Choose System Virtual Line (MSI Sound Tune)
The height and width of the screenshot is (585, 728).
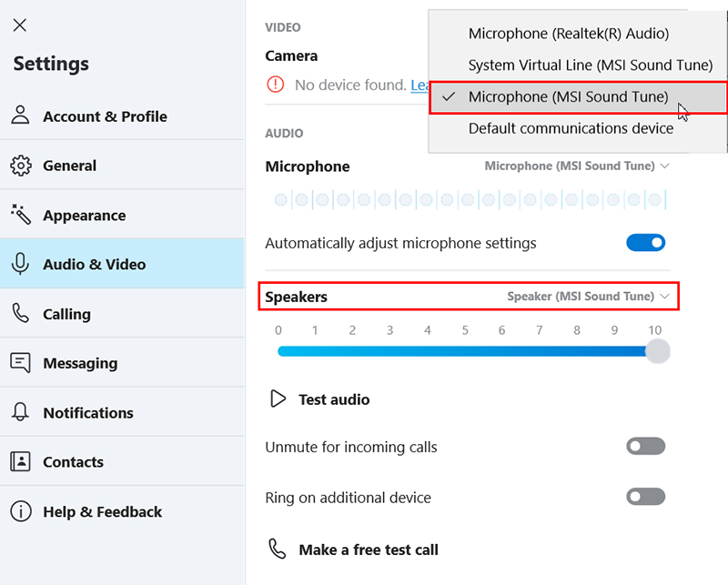[578, 65]
